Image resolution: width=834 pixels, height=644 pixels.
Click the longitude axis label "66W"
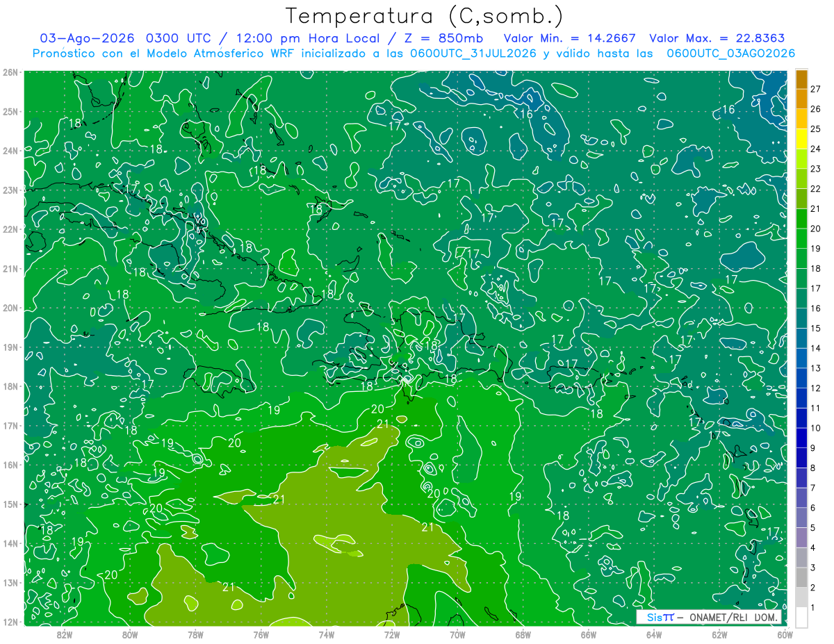[588, 634]
